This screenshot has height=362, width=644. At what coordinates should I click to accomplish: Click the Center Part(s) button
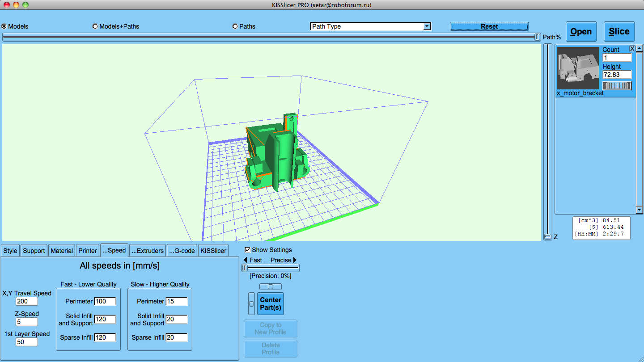[271, 303]
